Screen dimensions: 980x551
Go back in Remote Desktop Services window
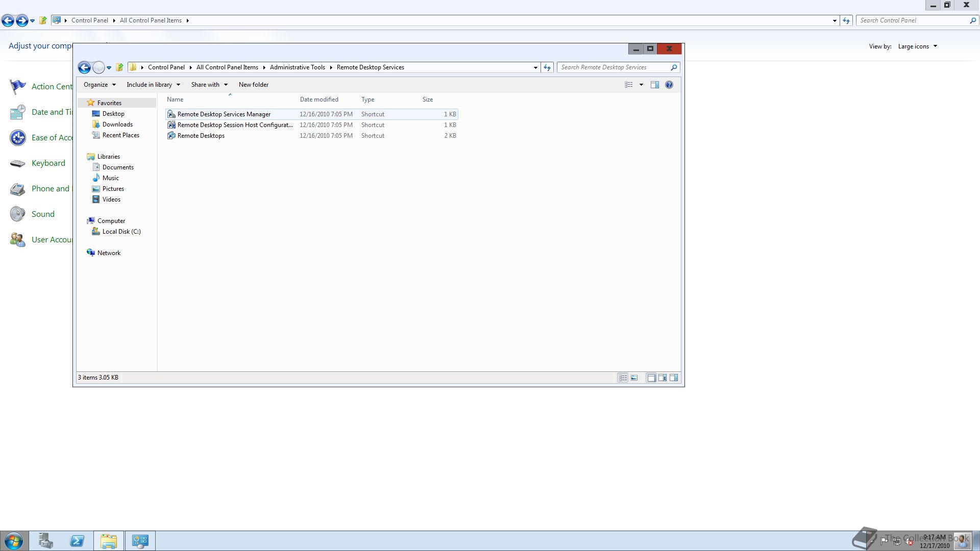[x=84, y=67]
